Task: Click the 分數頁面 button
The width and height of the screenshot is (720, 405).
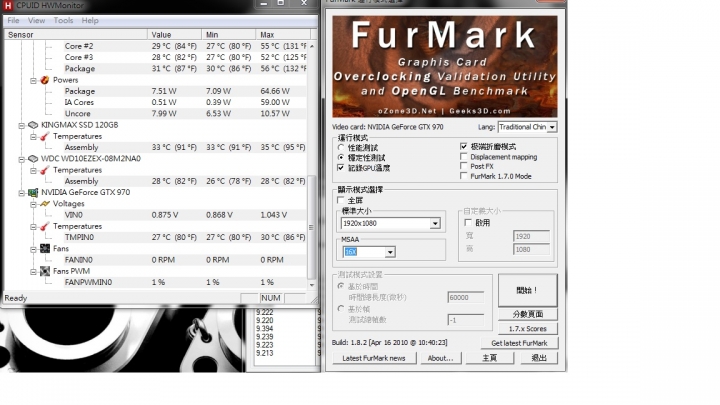Action: 528,314
